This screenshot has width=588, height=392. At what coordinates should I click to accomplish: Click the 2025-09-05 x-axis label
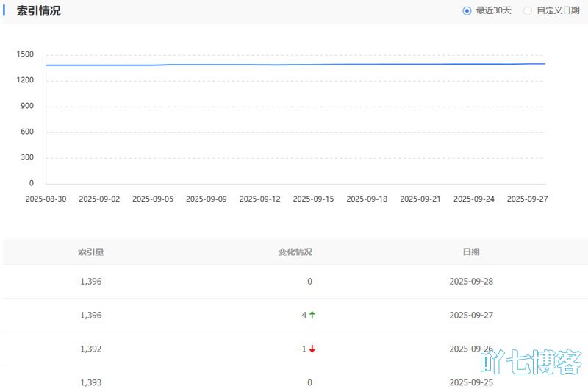pos(152,199)
